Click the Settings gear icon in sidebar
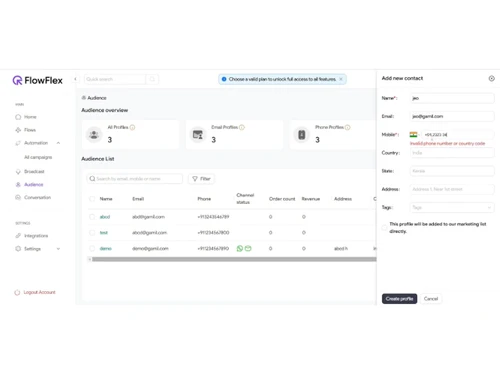Image resolution: width=500 pixels, height=375 pixels. click(18, 249)
